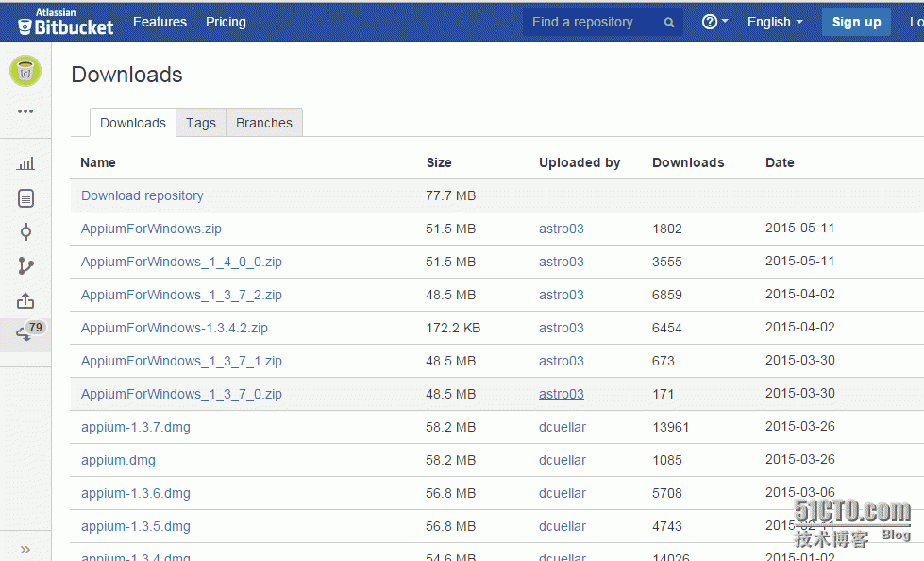Download appium-1.3.5.dmg
The image size is (924, 561).
(136, 526)
